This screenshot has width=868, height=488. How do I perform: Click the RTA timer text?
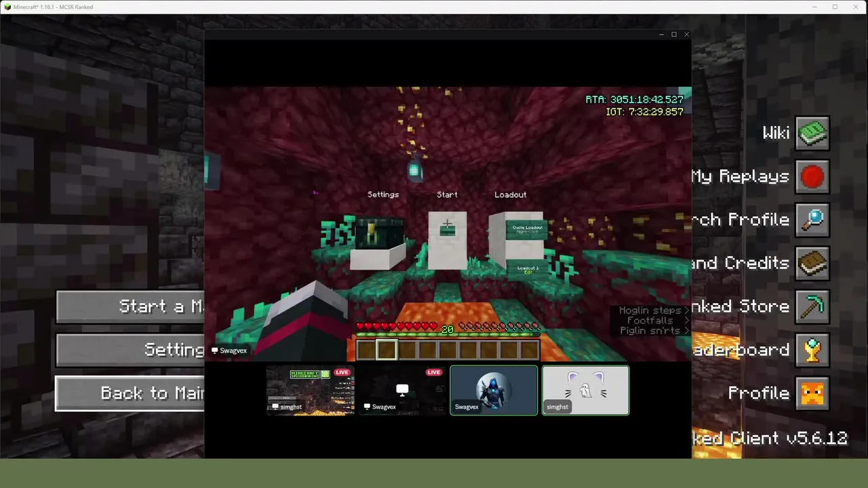point(635,99)
